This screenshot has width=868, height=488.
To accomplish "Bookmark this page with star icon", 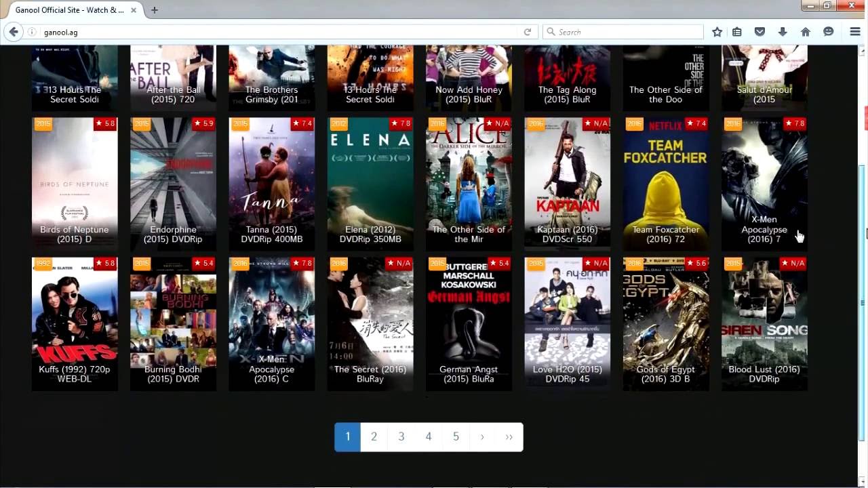I will 717,32.
